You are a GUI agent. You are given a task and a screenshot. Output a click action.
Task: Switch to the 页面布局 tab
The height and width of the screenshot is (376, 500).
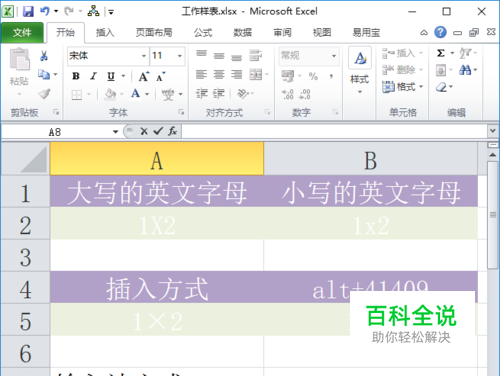tap(154, 33)
